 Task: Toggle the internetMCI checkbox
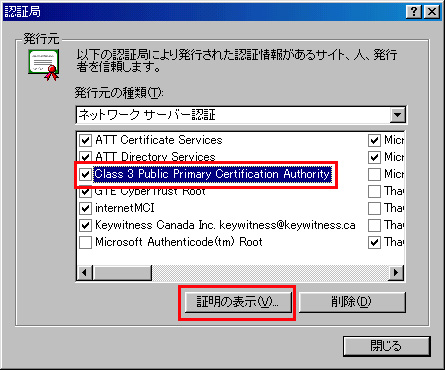[85, 208]
